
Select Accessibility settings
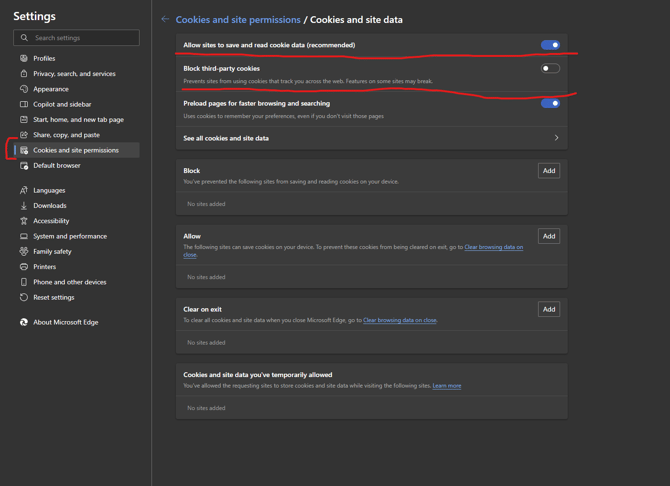click(76, 221)
